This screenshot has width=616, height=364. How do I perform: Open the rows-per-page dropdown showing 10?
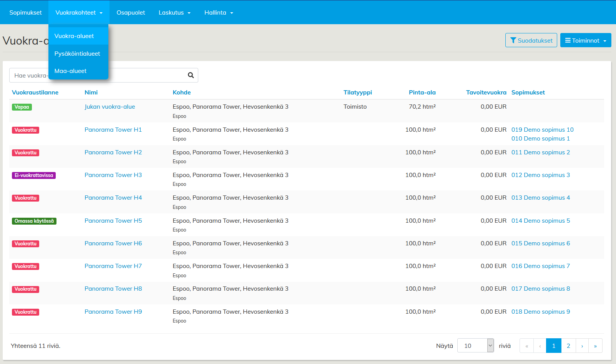point(475,346)
